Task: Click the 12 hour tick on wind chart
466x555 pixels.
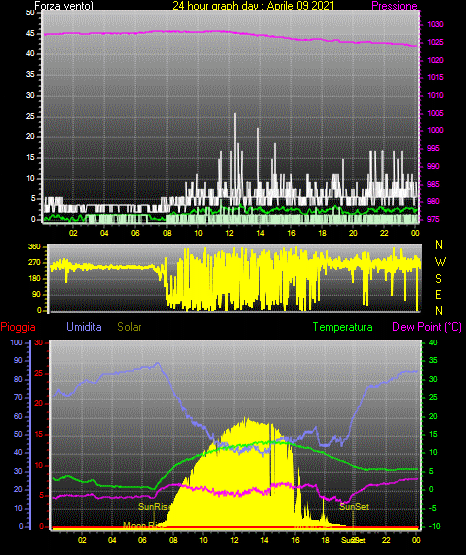Action: point(230,233)
